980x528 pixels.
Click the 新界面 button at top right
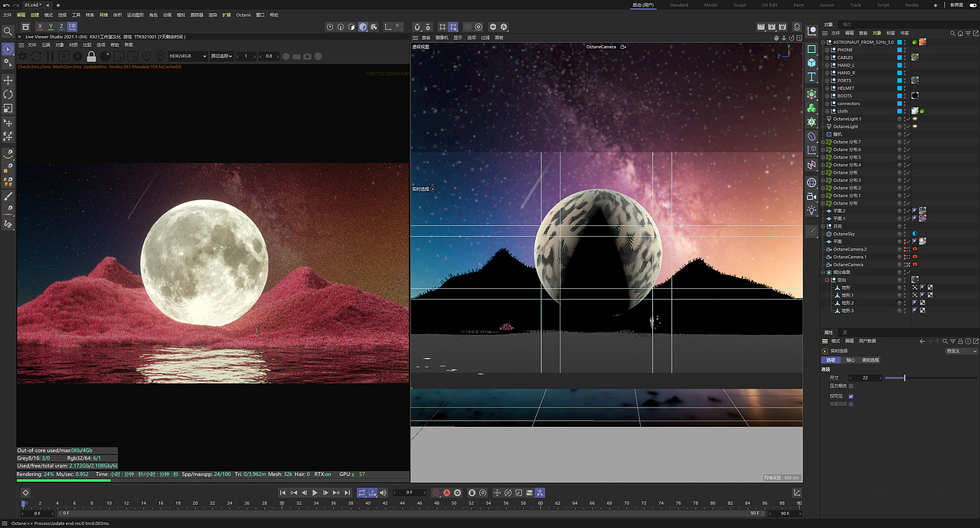click(x=957, y=5)
